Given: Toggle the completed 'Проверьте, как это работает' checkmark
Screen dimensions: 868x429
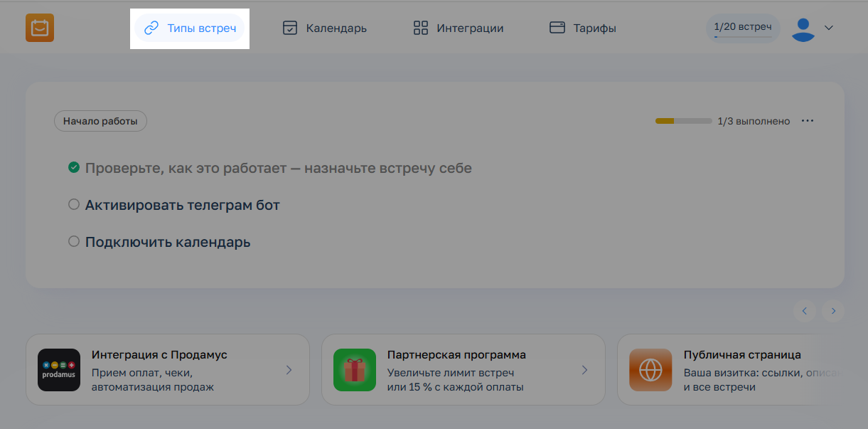Looking at the screenshot, I should [x=73, y=168].
